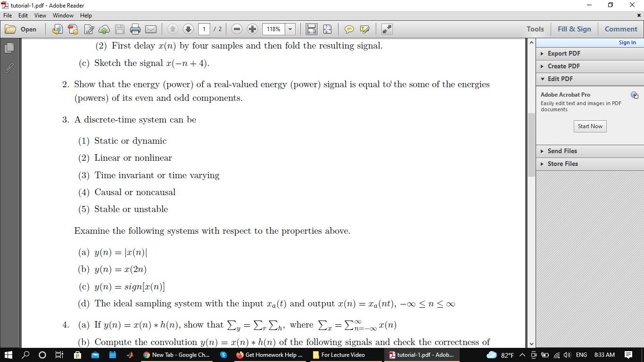Toggle fit to page width view
This screenshot has width=644, height=362.
click(x=311, y=29)
